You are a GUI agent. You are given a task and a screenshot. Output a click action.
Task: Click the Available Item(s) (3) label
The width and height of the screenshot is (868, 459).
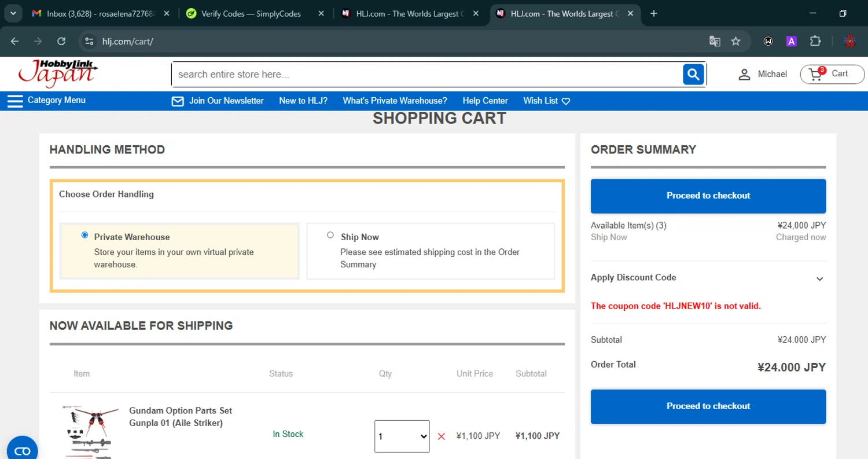(628, 226)
